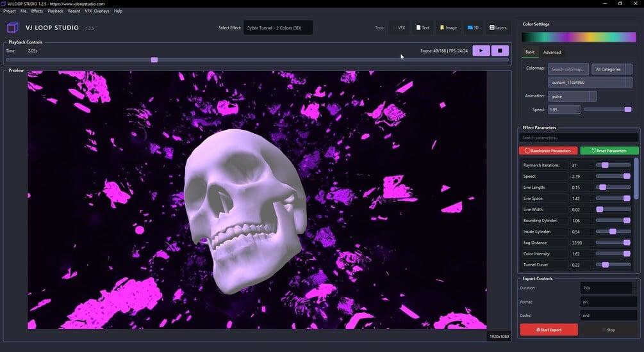Open the All Categories dropdown
The width and height of the screenshot is (644, 352).
(611, 69)
